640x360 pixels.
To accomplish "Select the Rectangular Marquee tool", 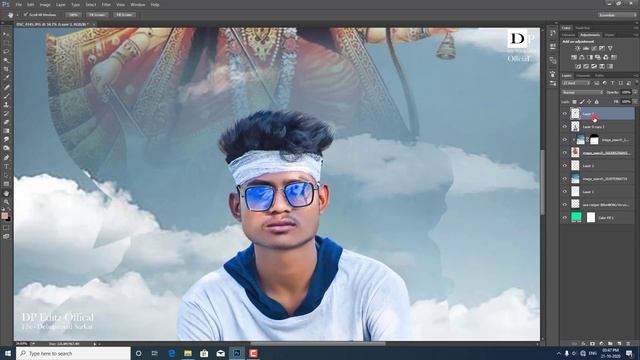I will 6,43.
